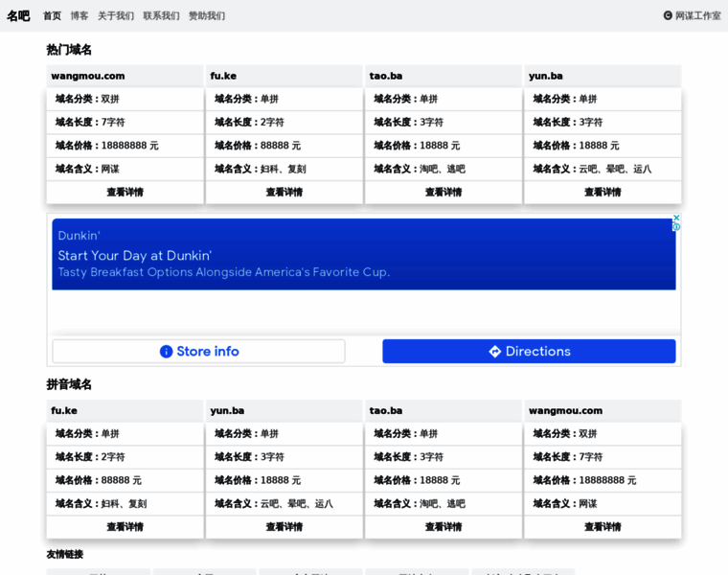Click 域名含义:网谋 row in 热门域名
The width and height of the screenshot is (728, 575).
[125, 169]
